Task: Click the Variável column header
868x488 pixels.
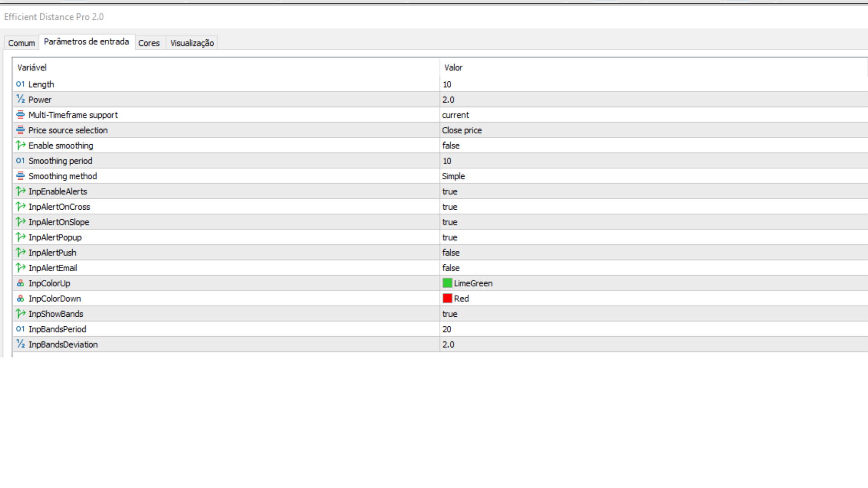Action: pos(32,67)
